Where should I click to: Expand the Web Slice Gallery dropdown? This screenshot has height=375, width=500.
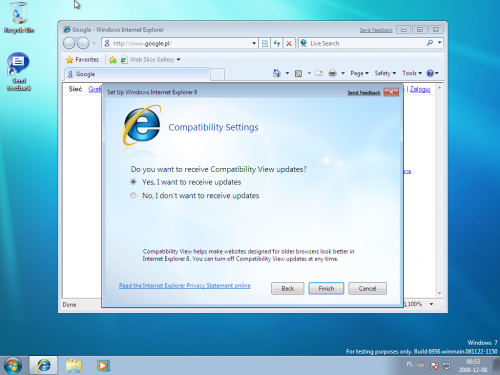coord(178,60)
